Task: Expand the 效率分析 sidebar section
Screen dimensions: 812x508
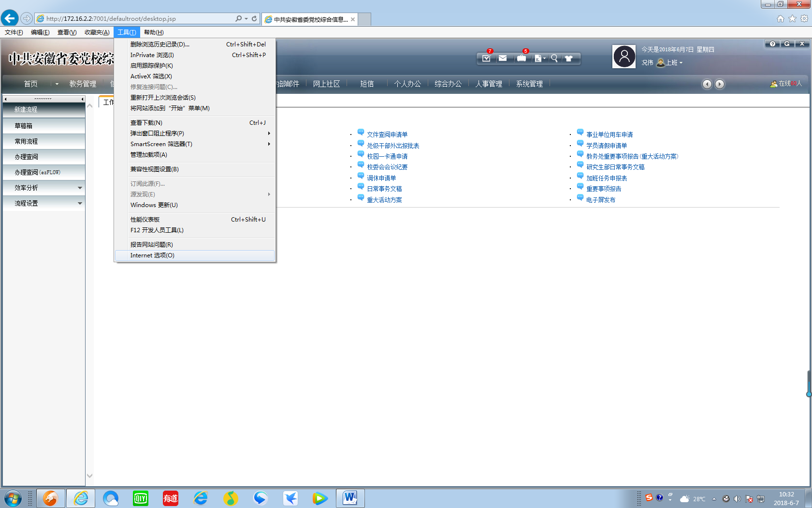Action: point(44,188)
